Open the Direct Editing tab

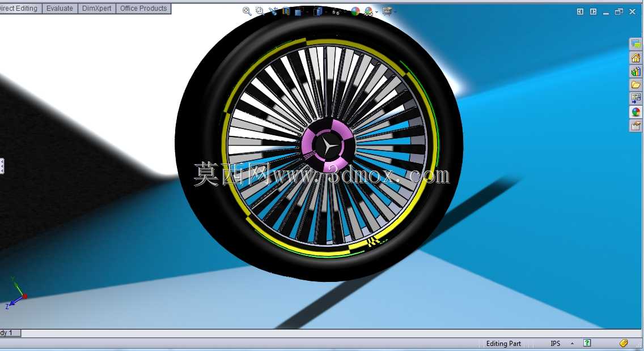pyautogui.click(x=19, y=8)
